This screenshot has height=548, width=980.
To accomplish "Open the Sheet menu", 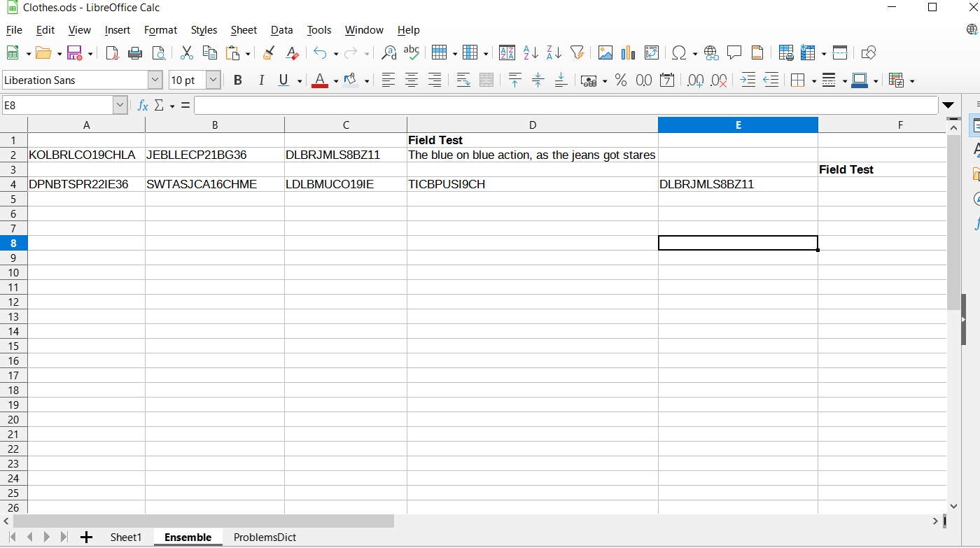I will point(244,30).
